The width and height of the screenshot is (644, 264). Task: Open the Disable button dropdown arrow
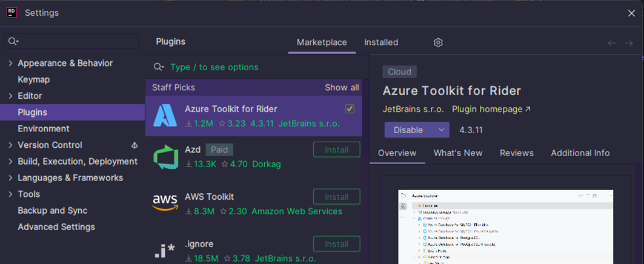click(442, 130)
